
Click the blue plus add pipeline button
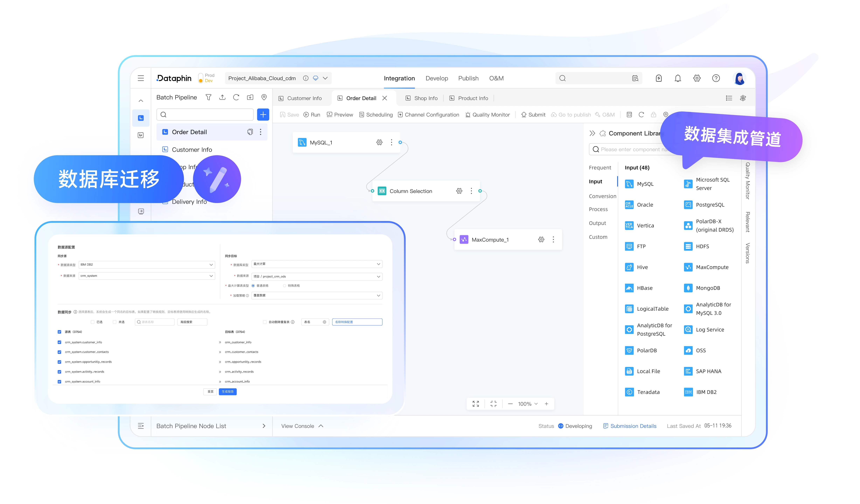263,115
